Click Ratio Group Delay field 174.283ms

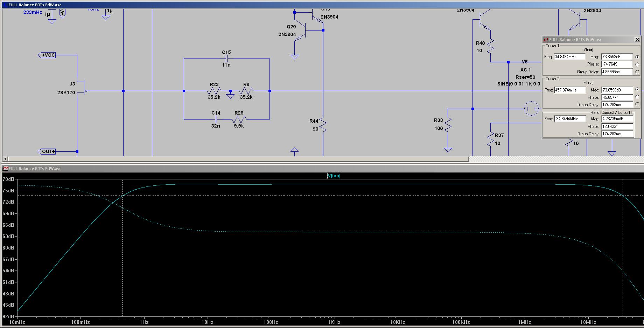pyautogui.click(x=617, y=134)
